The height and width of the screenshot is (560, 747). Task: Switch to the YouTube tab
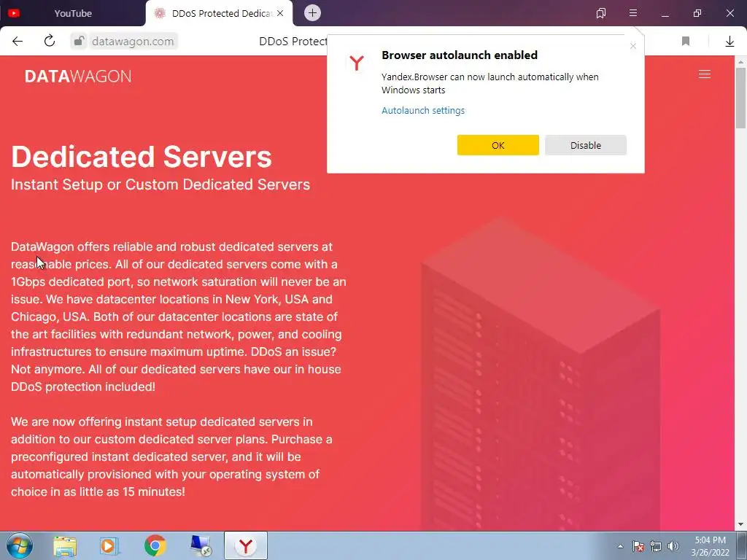[72, 13]
